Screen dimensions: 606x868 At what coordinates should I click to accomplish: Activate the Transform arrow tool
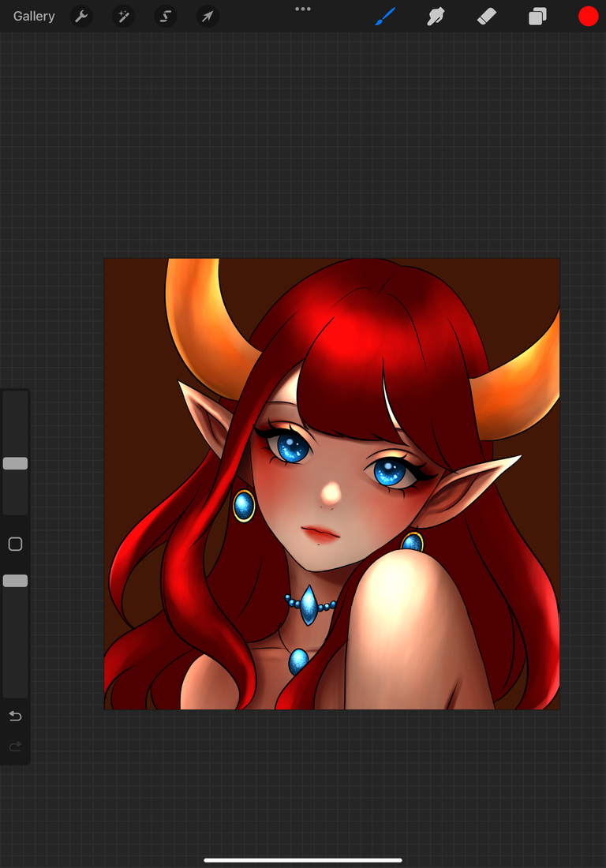pos(208,16)
